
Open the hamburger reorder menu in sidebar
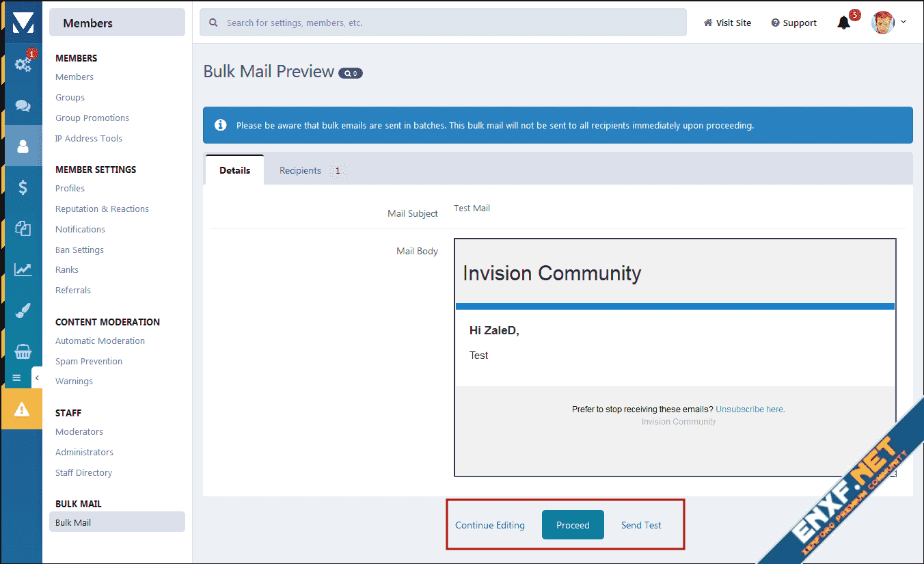17,377
